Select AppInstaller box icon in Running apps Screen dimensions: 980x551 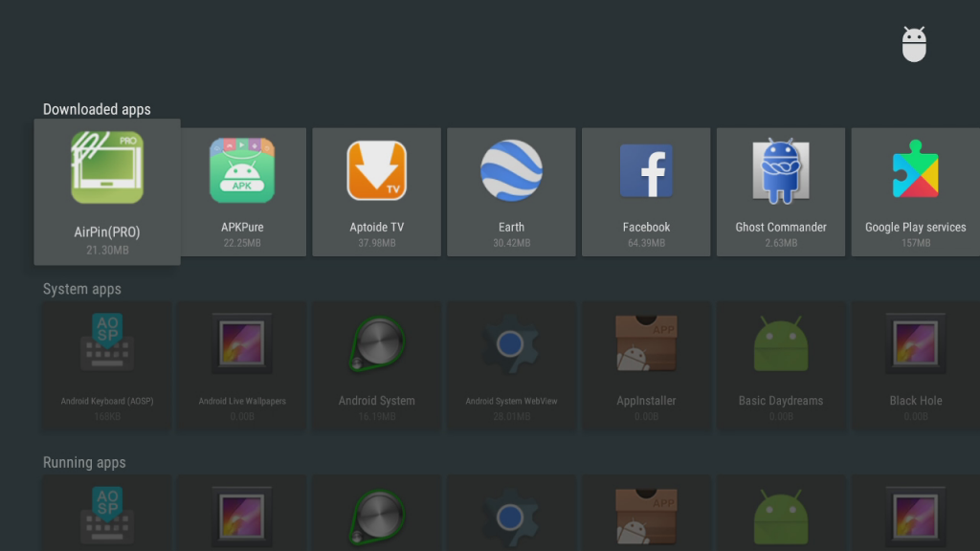click(x=646, y=517)
